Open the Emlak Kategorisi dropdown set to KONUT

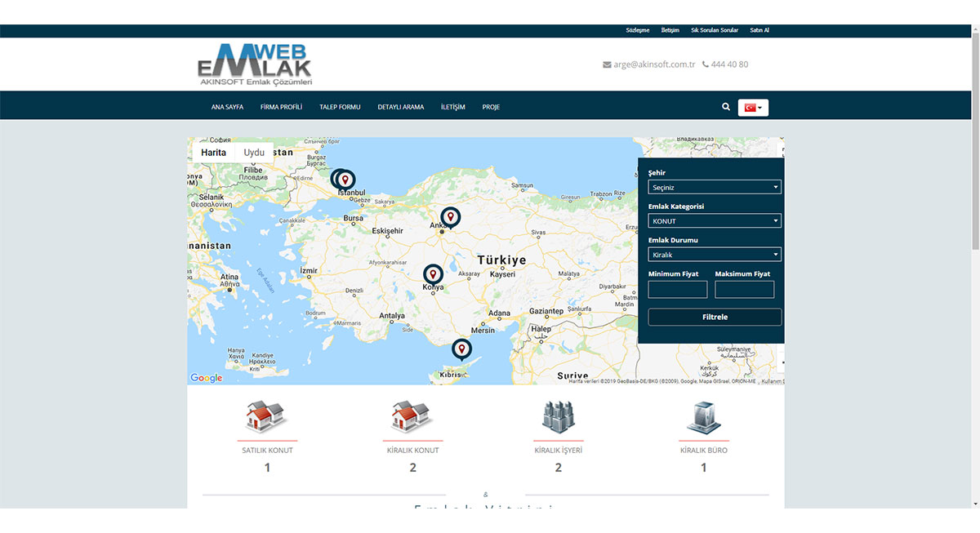pyautogui.click(x=714, y=220)
